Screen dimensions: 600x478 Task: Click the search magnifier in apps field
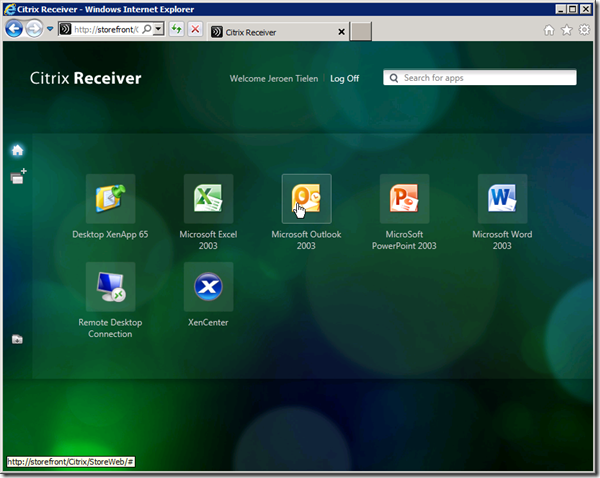tap(394, 78)
